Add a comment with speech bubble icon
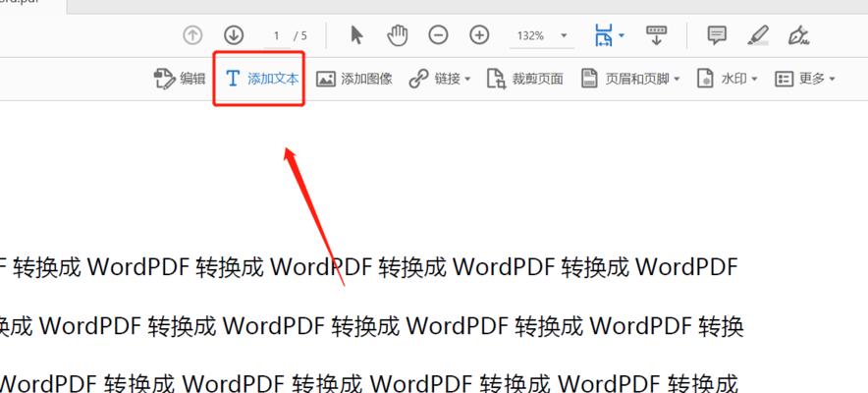The width and height of the screenshot is (868, 393). pyautogui.click(x=718, y=35)
